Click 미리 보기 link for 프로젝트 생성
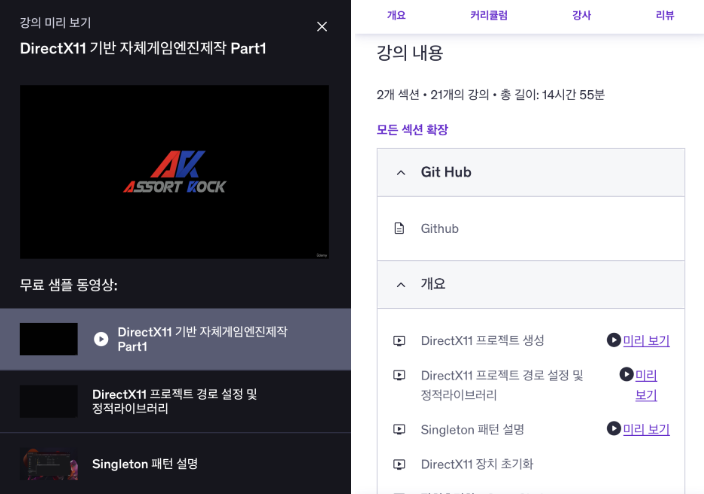704x494 pixels. pos(646,341)
